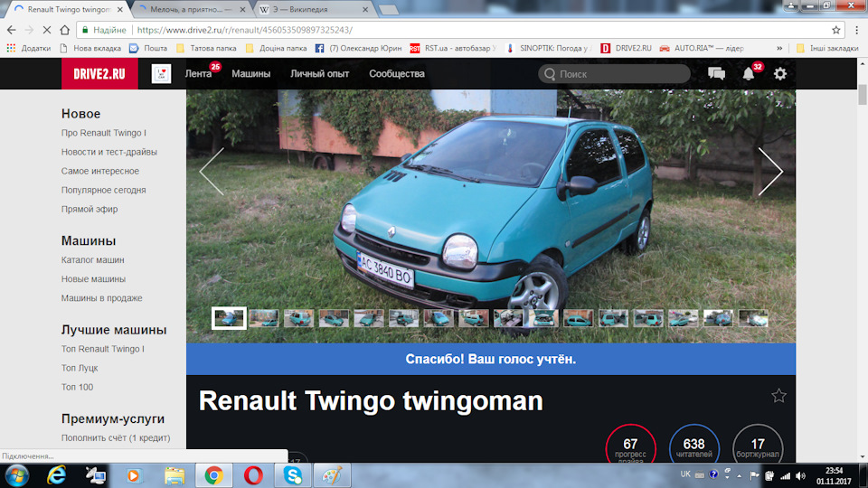Switch to the Мелочь, а приятно tab
The width and height of the screenshot is (868, 488).
pyautogui.click(x=191, y=9)
